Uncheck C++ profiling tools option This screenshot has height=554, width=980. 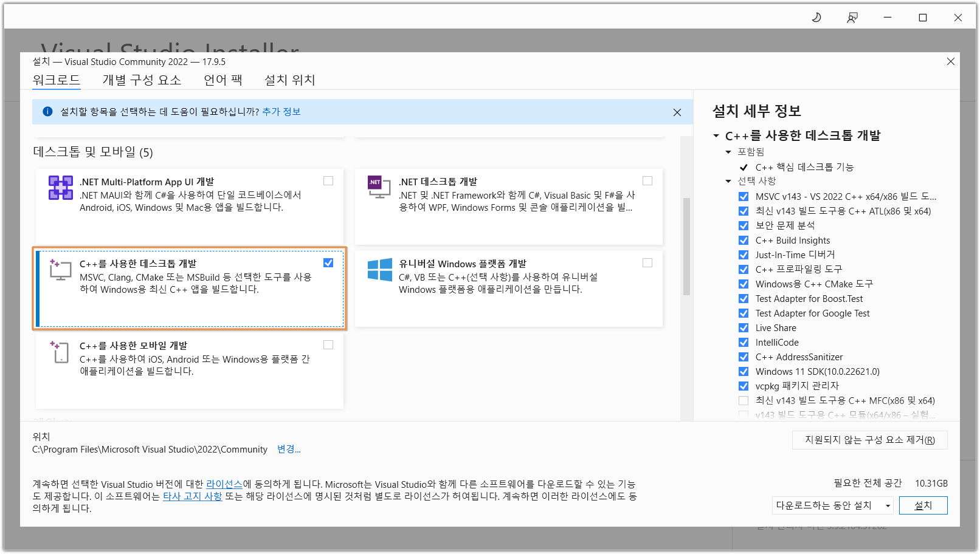tap(744, 270)
